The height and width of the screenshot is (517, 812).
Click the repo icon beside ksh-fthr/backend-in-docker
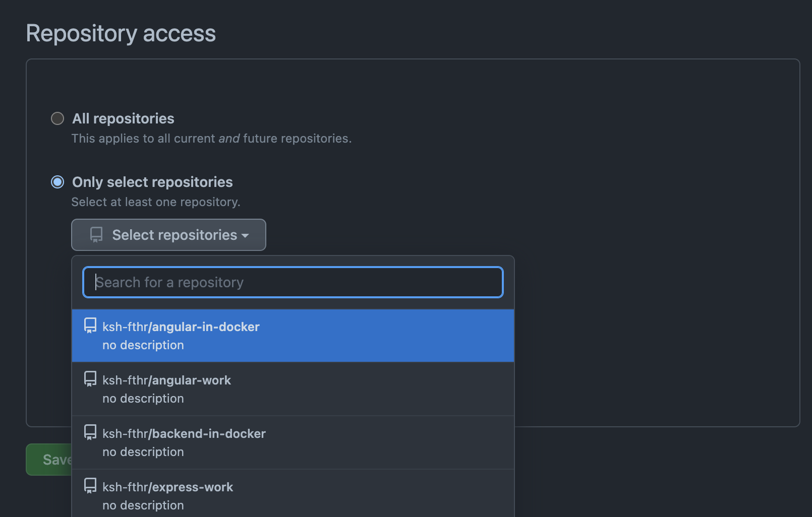(x=90, y=433)
